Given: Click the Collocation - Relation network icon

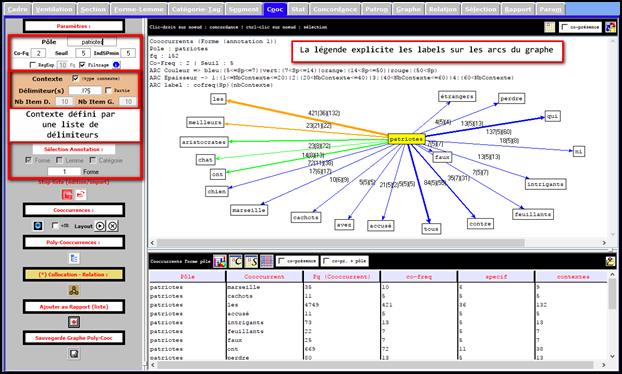Looking at the screenshot, I should click(x=74, y=290).
